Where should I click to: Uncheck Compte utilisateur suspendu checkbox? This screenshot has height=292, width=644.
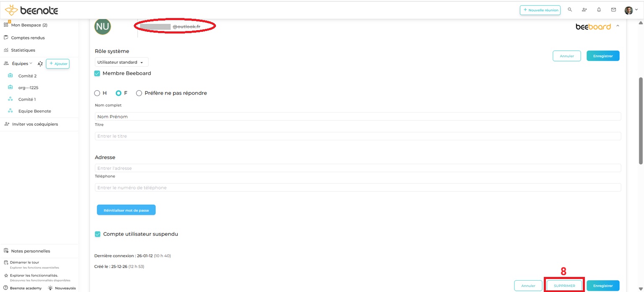[98, 234]
